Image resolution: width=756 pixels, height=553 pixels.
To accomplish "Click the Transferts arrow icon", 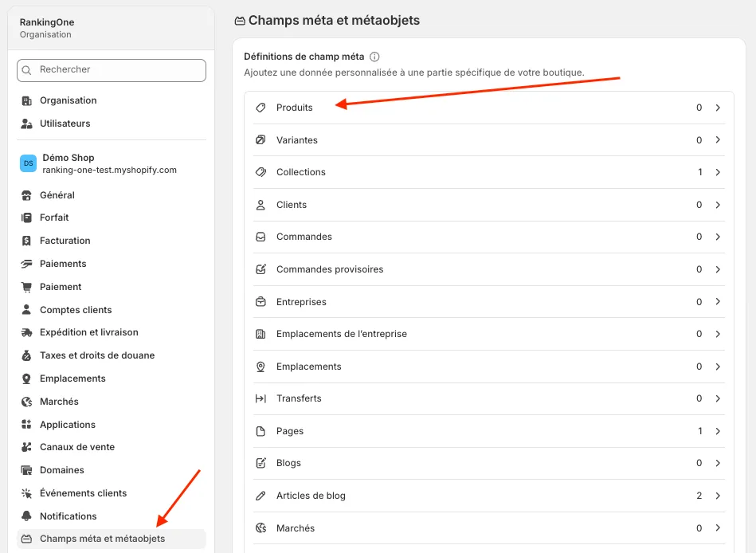I will [260, 398].
